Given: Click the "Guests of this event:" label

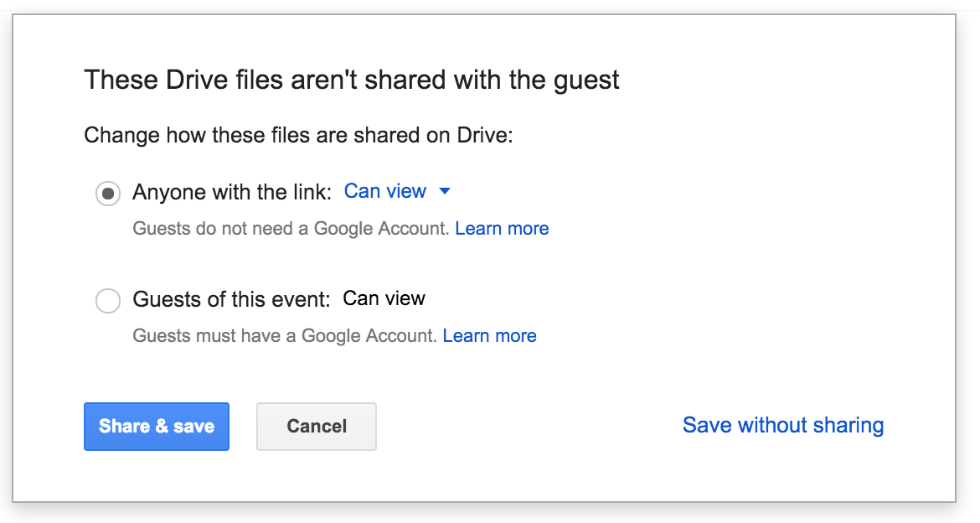Looking at the screenshot, I should pyautogui.click(x=231, y=299).
